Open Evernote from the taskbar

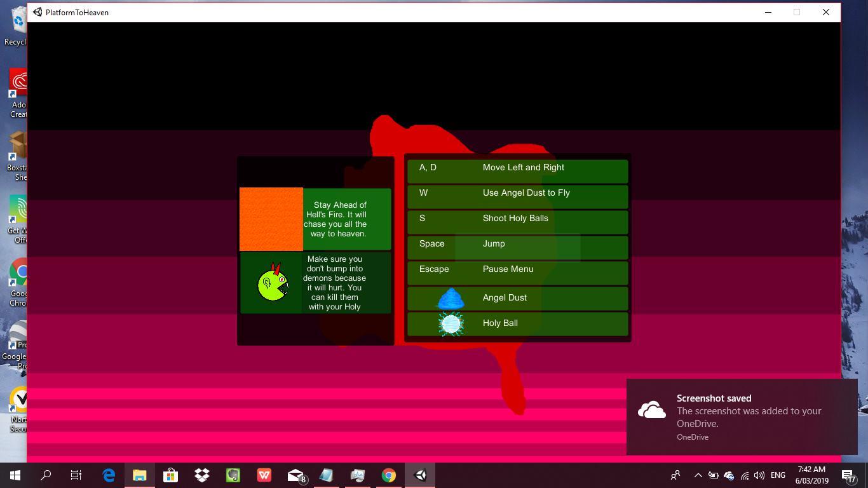pyautogui.click(x=233, y=475)
